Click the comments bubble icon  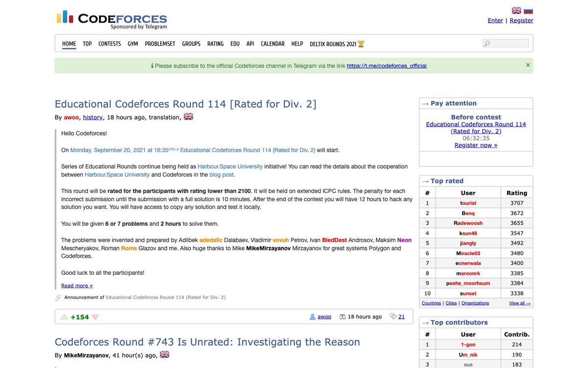pyautogui.click(x=393, y=316)
